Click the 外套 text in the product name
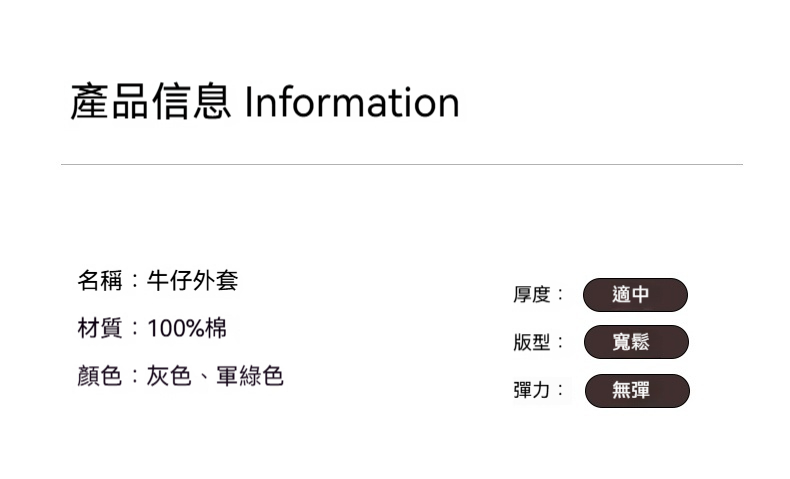The image size is (790, 479). click(x=215, y=281)
